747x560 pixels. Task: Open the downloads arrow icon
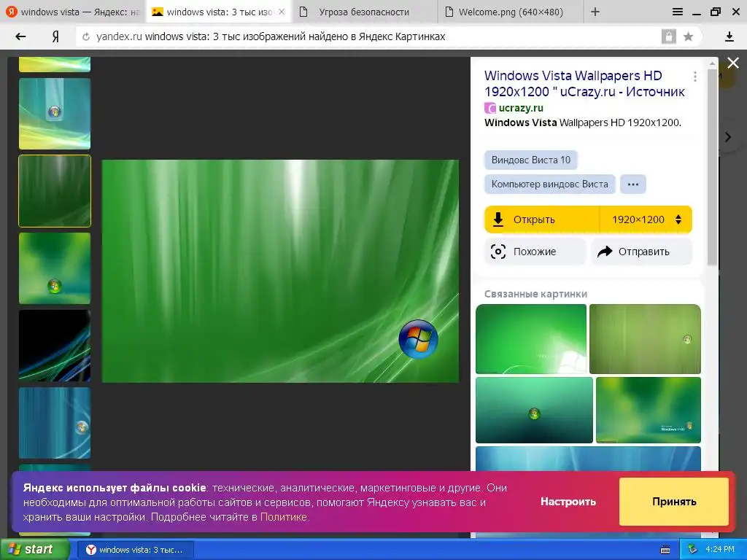pyautogui.click(x=729, y=36)
